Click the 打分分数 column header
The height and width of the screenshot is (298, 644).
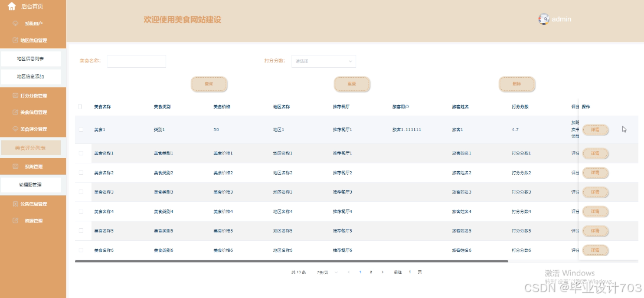(520, 107)
